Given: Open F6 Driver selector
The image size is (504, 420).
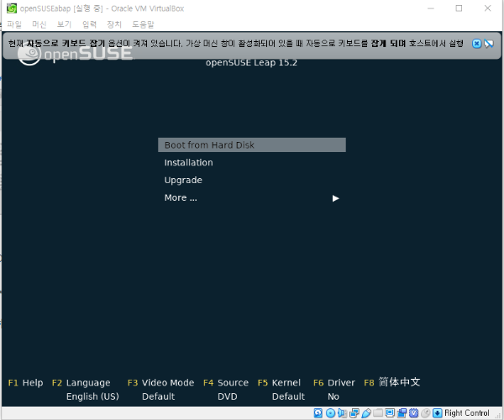Looking at the screenshot, I should point(334,383).
